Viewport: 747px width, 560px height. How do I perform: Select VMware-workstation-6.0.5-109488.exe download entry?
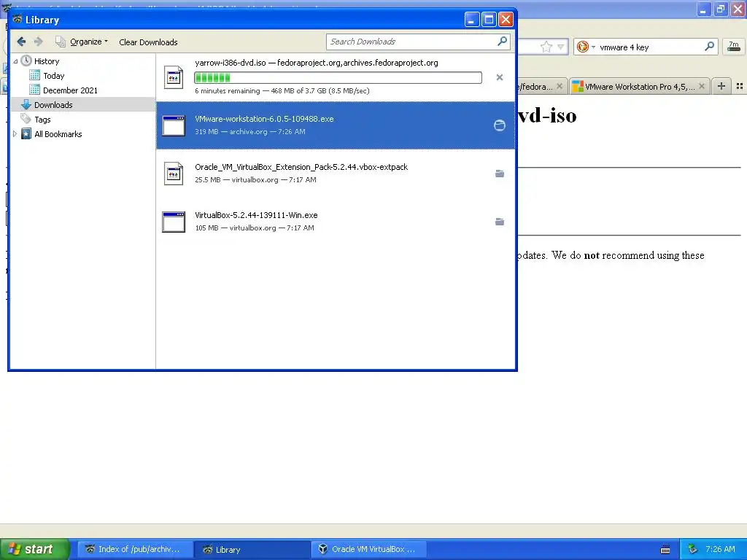(336, 125)
